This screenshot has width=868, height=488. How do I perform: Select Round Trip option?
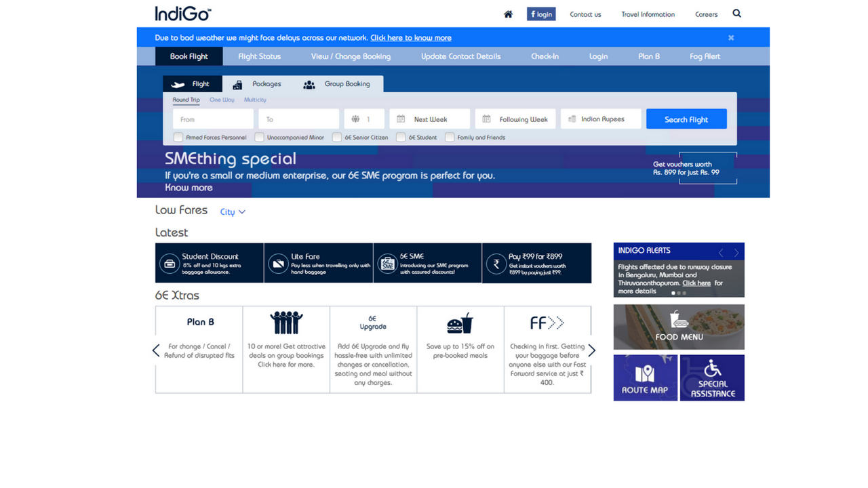[x=186, y=100]
